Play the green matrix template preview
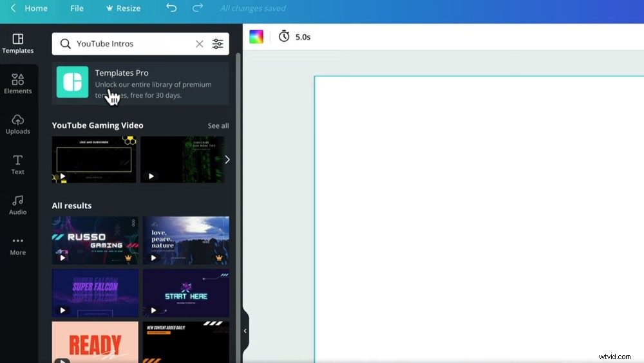This screenshot has width=644, height=363. pyautogui.click(x=151, y=176)
